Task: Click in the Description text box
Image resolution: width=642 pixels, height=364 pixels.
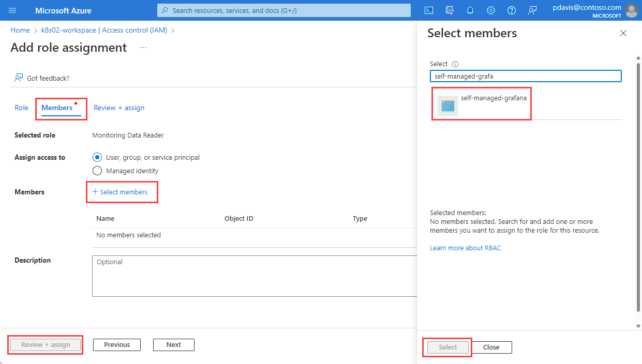Action: (255, 276)
